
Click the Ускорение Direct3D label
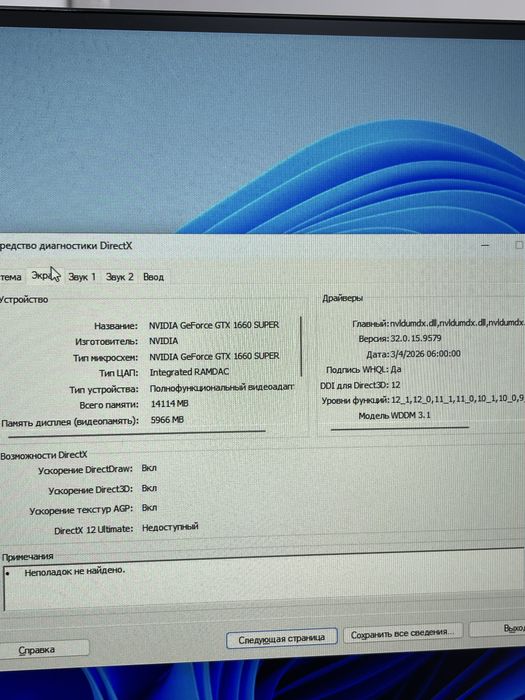91,490
